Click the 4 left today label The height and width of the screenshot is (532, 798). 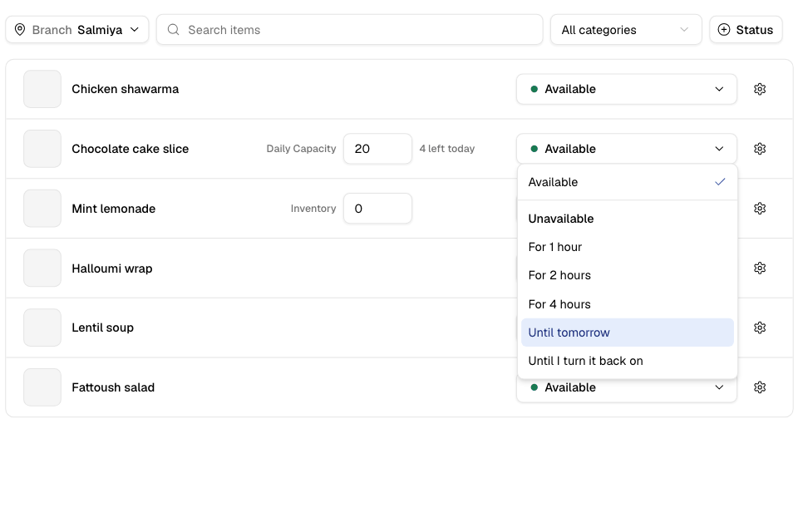coord(447,149)
